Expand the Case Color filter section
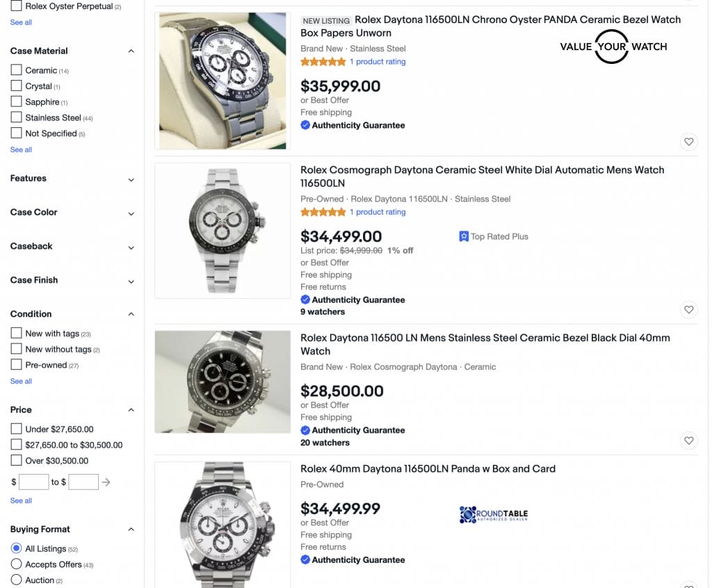 [x=131, y=213]
